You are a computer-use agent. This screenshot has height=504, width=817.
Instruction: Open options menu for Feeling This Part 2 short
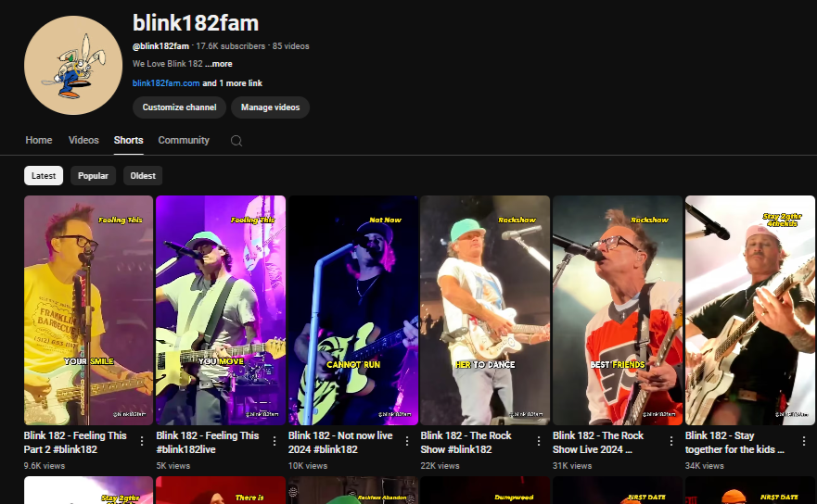(x=142, y=441)
